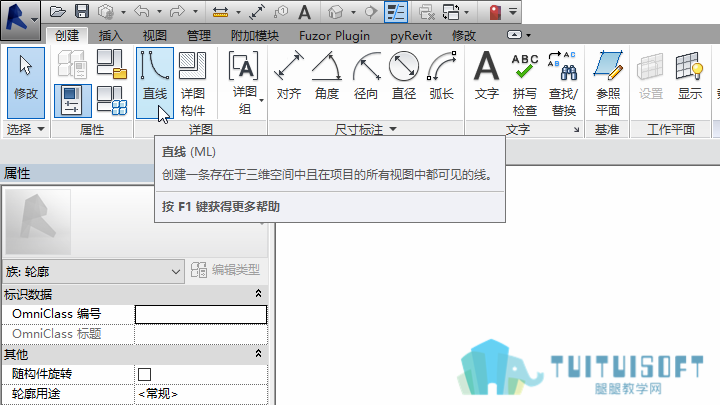Screen dimensions: 720x405
Task: Open the undo history dropdown arrow
Action: point(159,12)
